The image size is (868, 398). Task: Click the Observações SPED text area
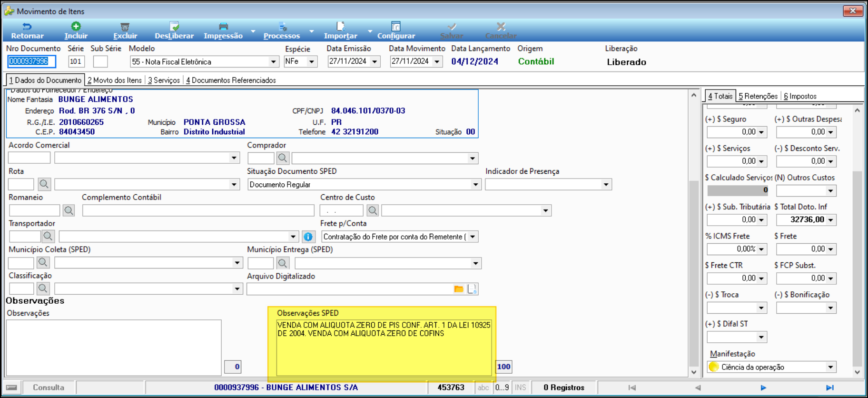pos(384,348)
